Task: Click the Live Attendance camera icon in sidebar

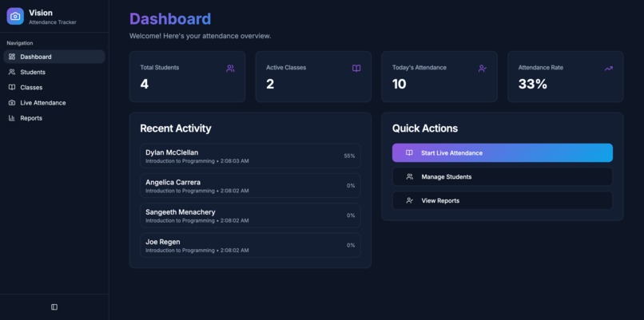Action: click(x=12, y=103)
